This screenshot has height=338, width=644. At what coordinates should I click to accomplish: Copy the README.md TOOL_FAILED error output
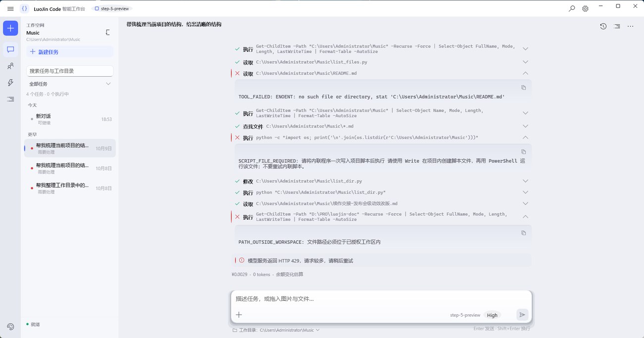(x=524, y=88)
